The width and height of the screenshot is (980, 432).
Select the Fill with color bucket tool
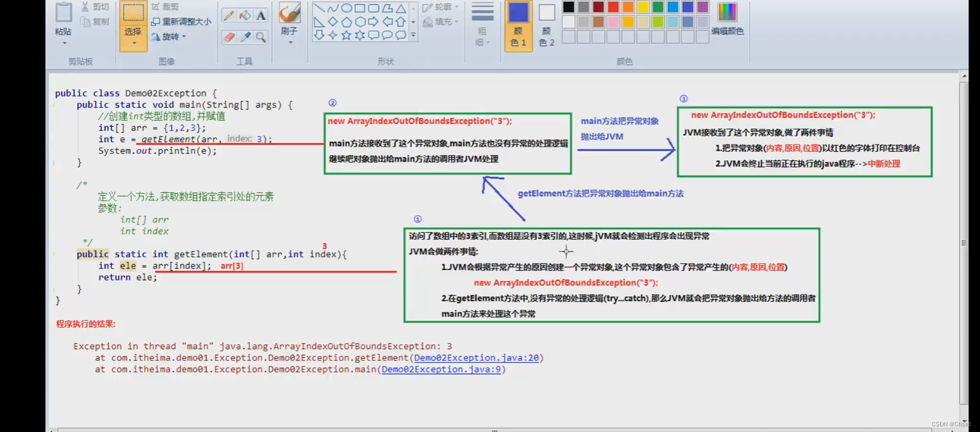pyautogui.click(x=245, y=15)
